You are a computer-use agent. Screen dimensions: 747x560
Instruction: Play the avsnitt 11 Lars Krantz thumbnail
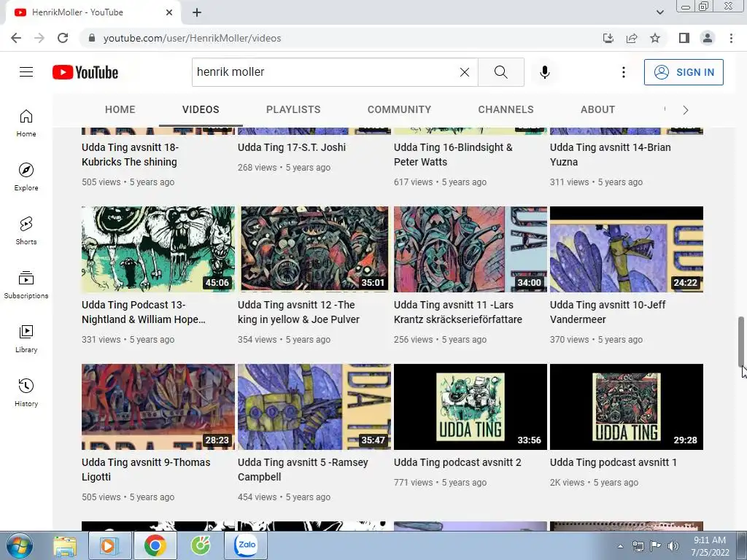point(471,249)
